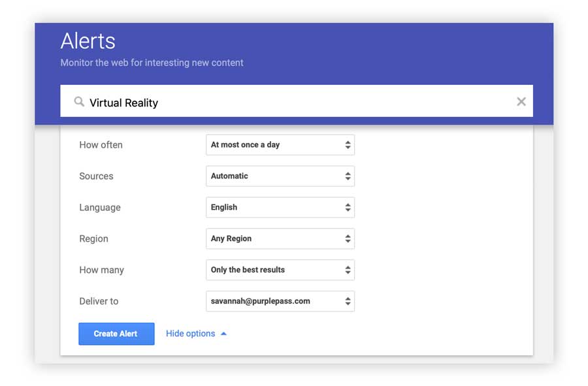Click the Alerts page title

pyautogui.click(x=88, y=40)
